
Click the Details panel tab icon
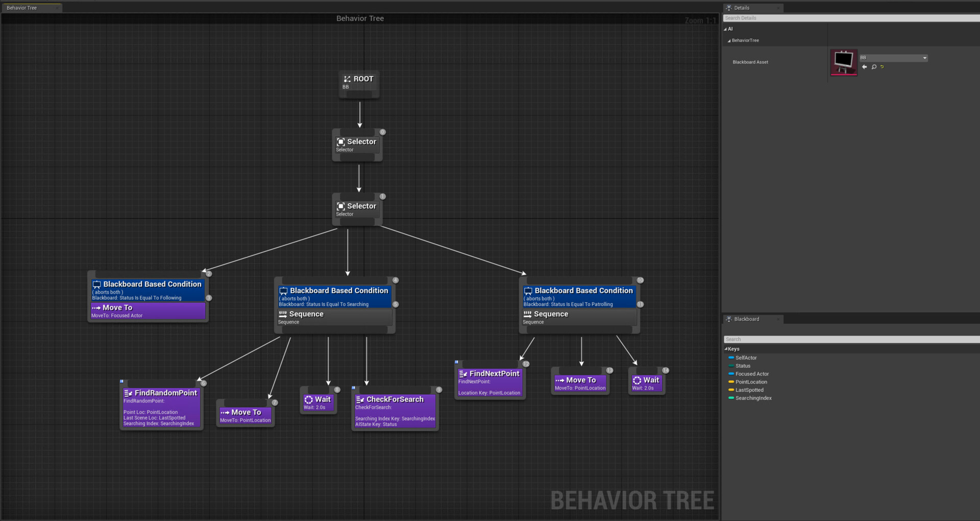click(x=729, y=8)
